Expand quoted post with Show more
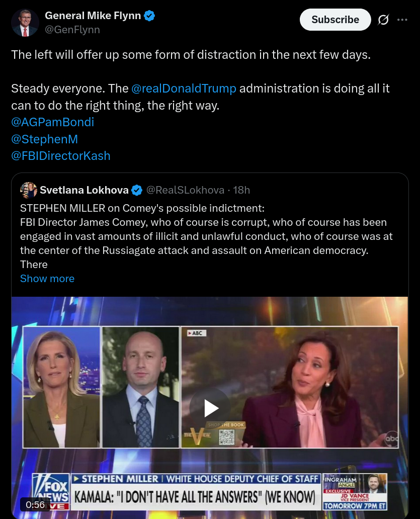The height and width of the screenshot is (519, 420). (47, 279)
